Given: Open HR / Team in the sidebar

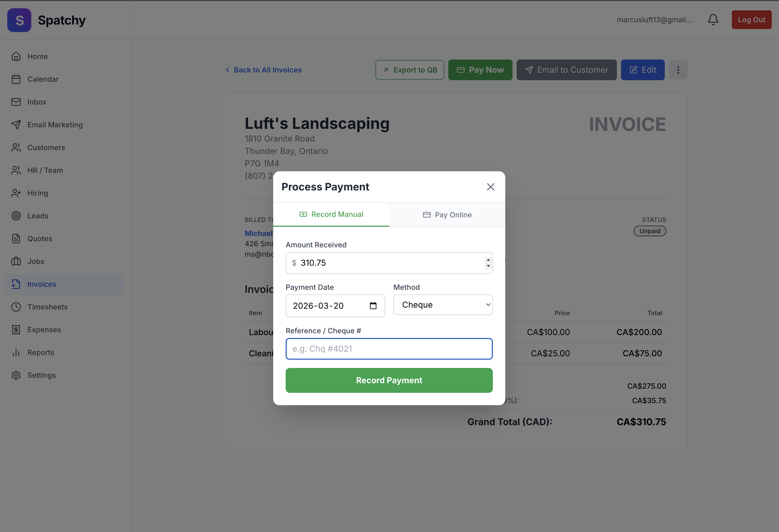Looking at the screenshot, I should 64,170.
